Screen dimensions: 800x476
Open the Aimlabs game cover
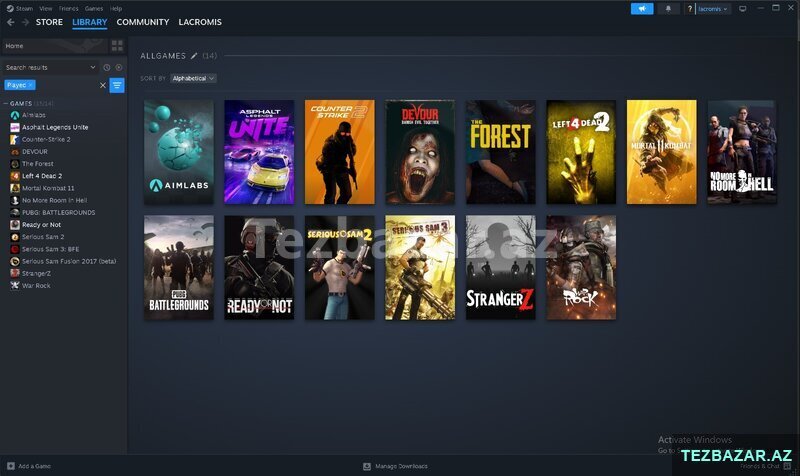point(179,152)
